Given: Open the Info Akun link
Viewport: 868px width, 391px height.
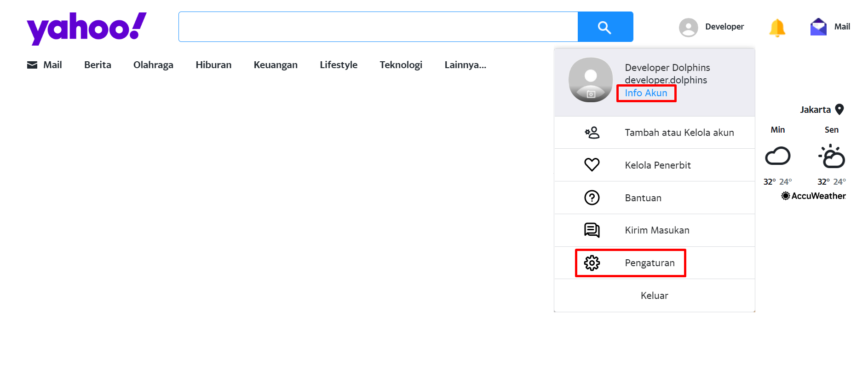Looking at the screenshot, I should [x=646, y=93].
